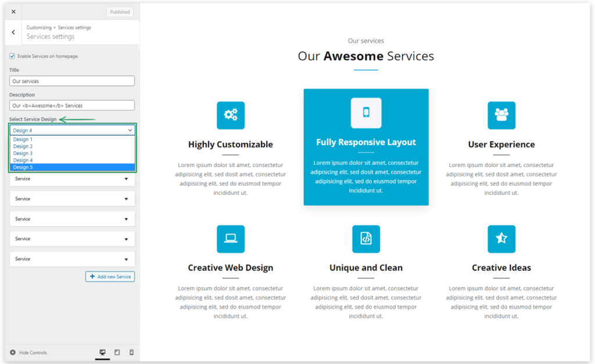This screenshot has width=595, height=364.
Task: Click the users icon above User Experience
Action: coord(501,116)
